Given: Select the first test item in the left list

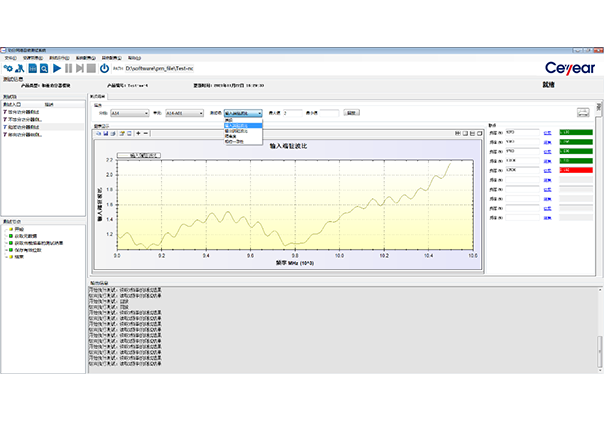Looking at the screenshot, I should click(25, 111).
